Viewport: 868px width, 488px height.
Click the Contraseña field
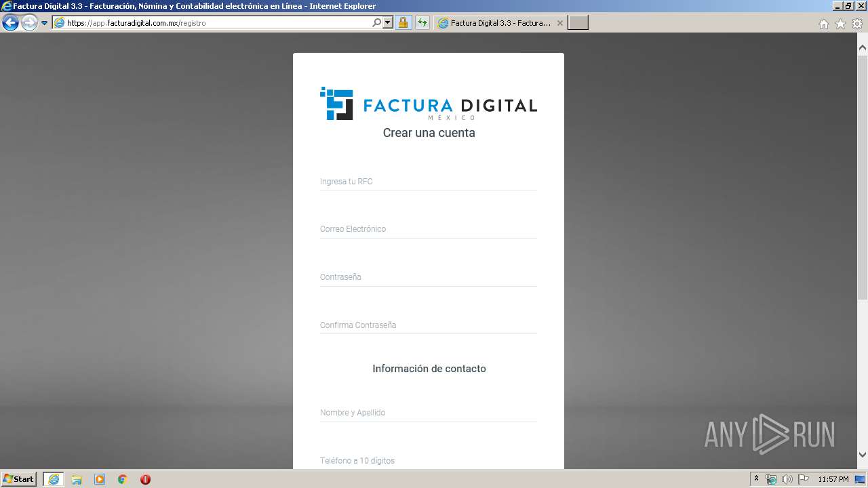click(x=428, y=277)
